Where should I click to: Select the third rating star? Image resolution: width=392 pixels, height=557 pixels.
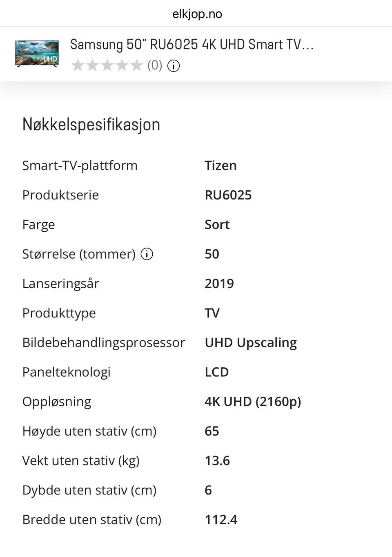tap(107, 65)
